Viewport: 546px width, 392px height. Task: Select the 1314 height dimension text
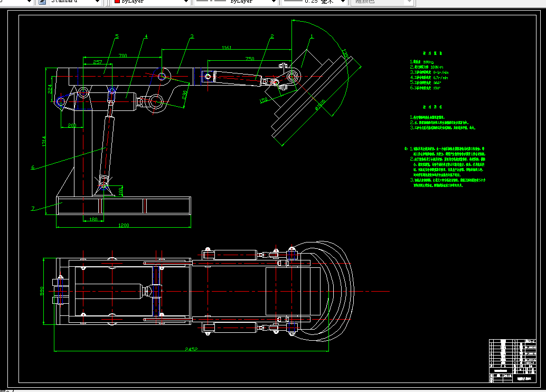pyautogui.click(x=44, y=141)
